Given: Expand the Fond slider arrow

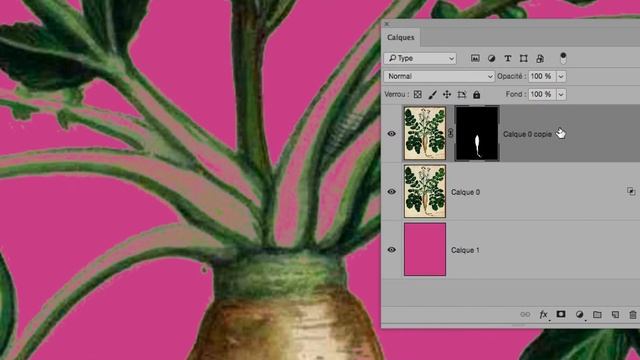Looking at the screenshot, I should click(561, 94).
